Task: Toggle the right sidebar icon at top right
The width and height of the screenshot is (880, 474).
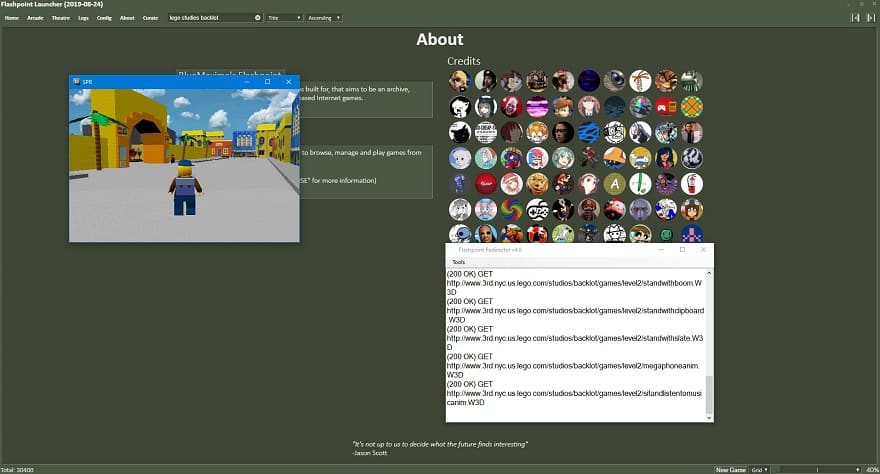Action: [x=870, y=18]
